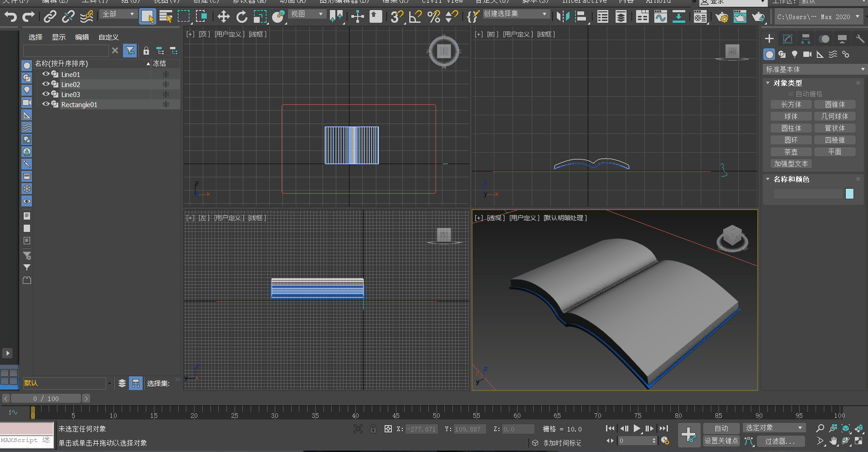Click the cyan object color swatch
Viewport: 868px width, 452px height.
pos(849,194)
